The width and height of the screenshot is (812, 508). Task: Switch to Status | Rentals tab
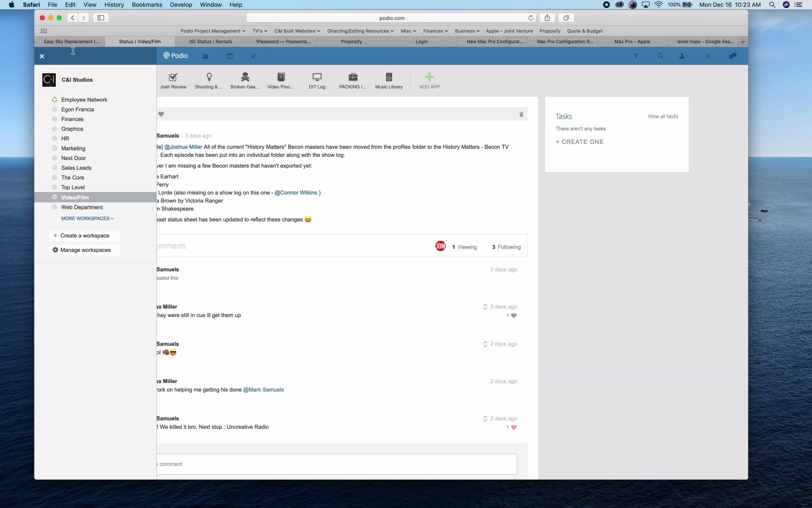210,42
